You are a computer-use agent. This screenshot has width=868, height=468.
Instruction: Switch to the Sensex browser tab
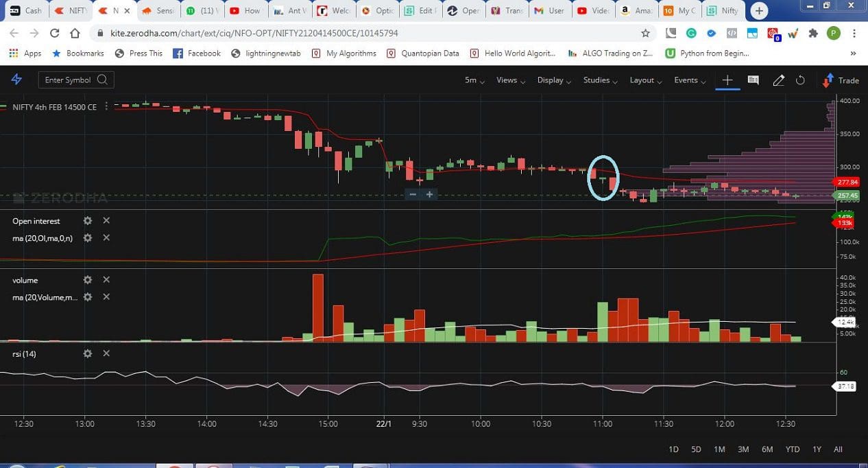pyautogui.click(x=162, y=10)
